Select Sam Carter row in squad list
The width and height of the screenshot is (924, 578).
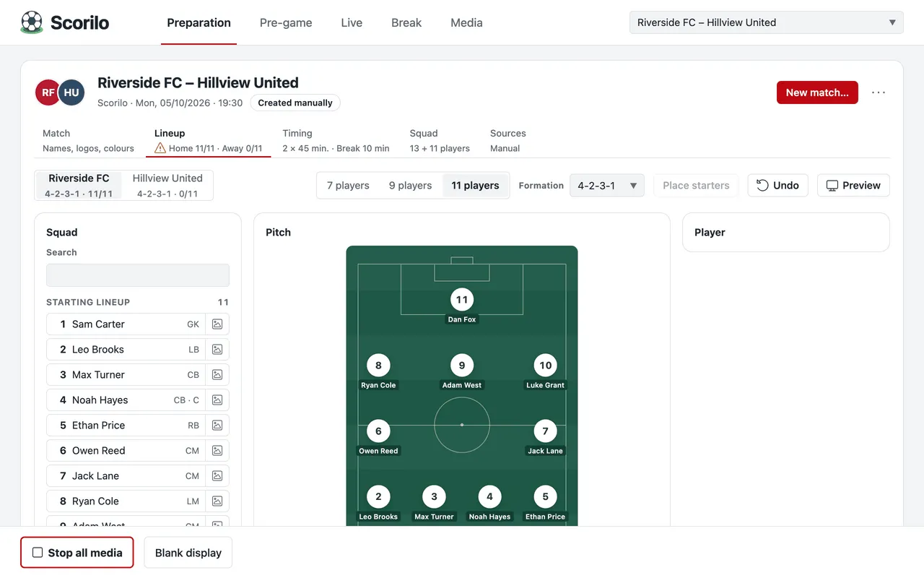click(126, 324)
